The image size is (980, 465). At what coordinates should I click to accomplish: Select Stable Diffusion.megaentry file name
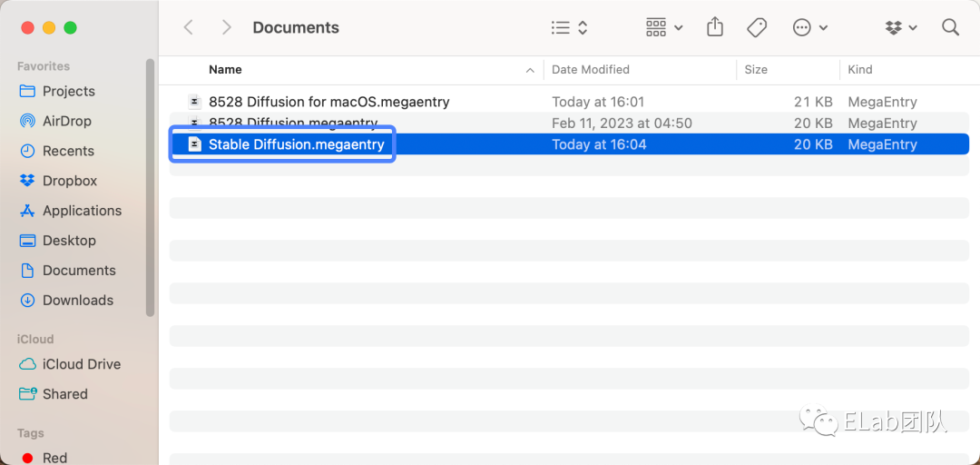point(296,144)
